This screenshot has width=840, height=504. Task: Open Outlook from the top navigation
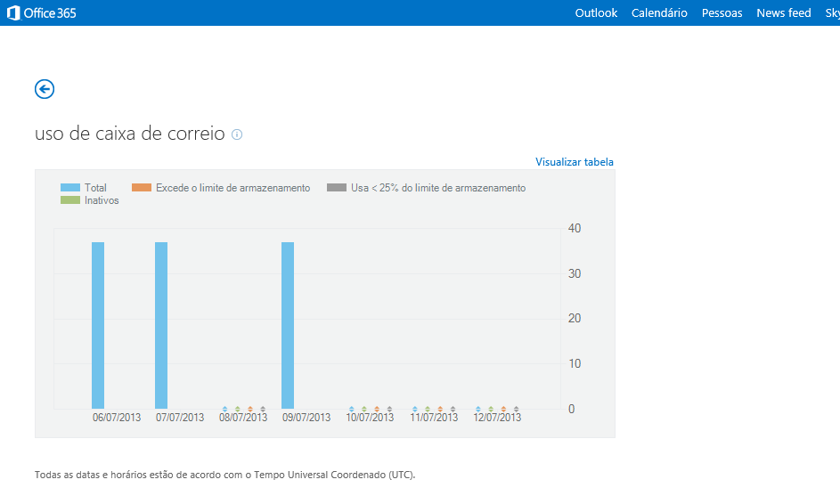click(x=596, y=12)
